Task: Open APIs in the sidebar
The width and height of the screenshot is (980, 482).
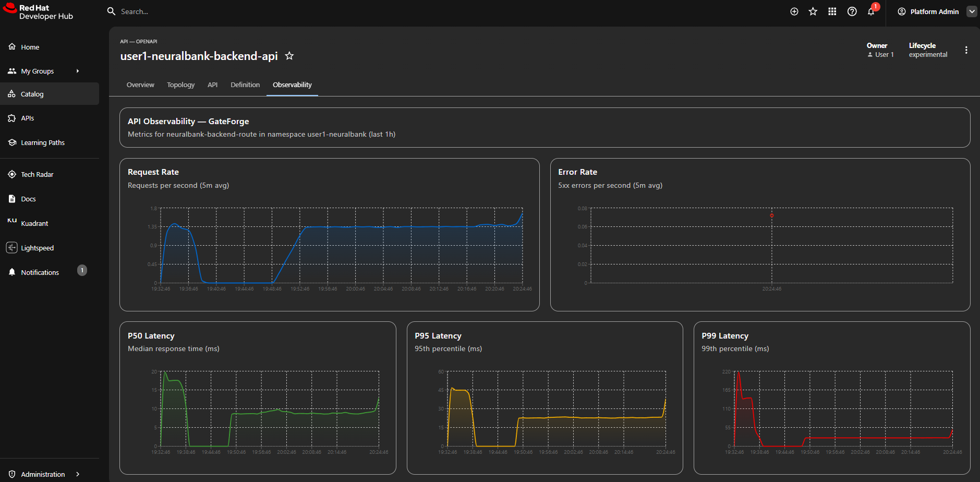Action: click(x=50, y=118)
